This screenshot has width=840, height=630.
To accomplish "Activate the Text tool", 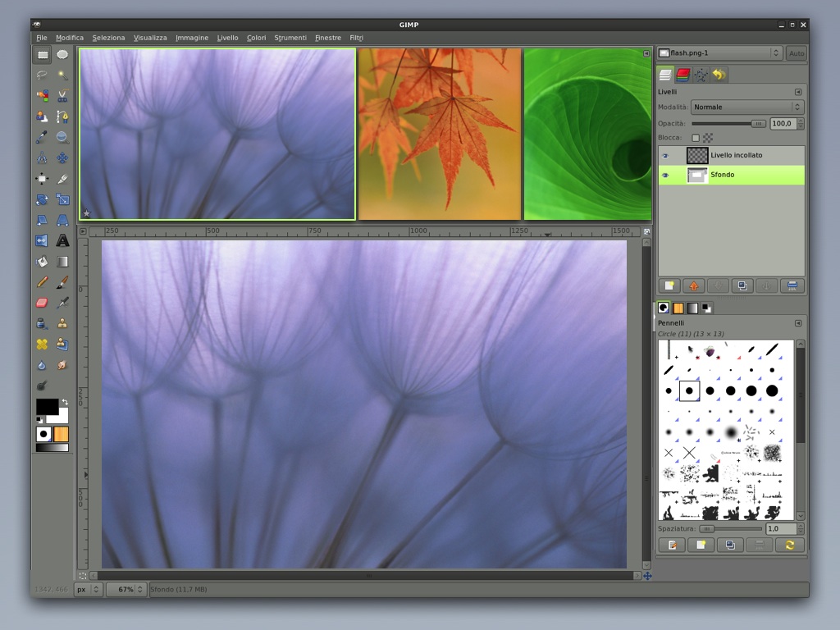I will [x=63, y=240].
